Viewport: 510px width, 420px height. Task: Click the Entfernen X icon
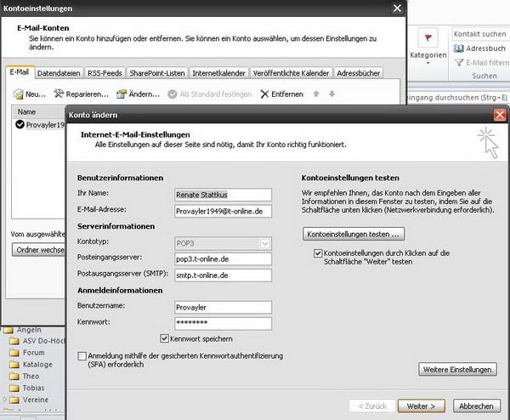[264, 94]
